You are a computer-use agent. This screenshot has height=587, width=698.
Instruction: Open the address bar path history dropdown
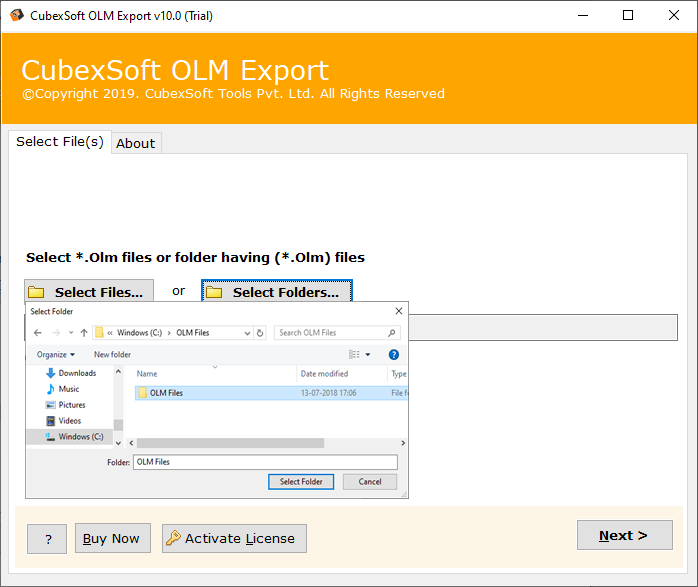pyautogui.click(x=246, y=333)
